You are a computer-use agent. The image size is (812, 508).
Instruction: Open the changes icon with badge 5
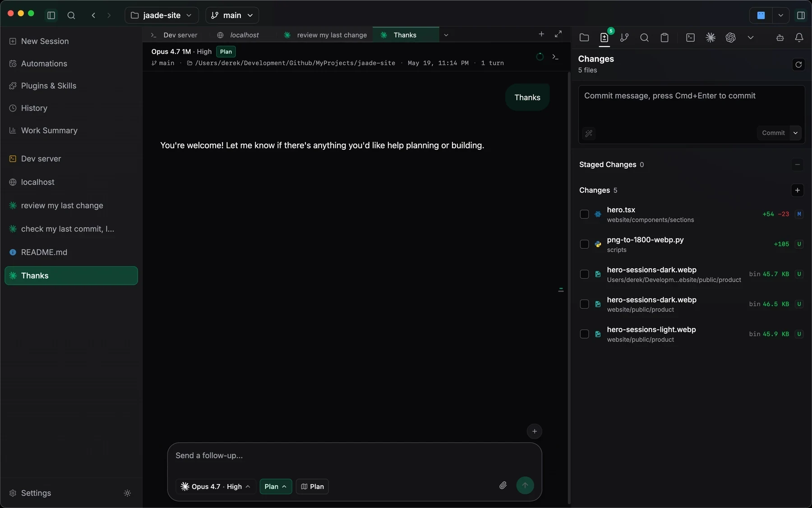604,37
